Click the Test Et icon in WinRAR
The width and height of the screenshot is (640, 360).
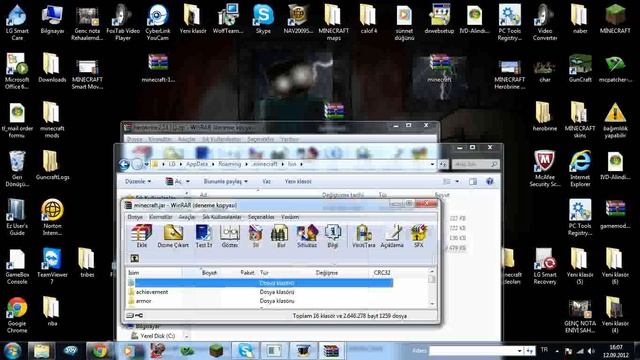(x=204, y=236)
